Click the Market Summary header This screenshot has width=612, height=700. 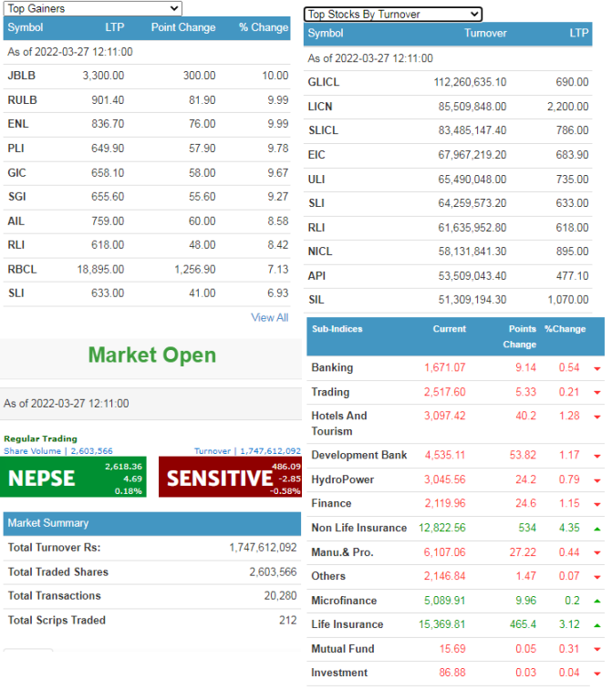(152, 523)
